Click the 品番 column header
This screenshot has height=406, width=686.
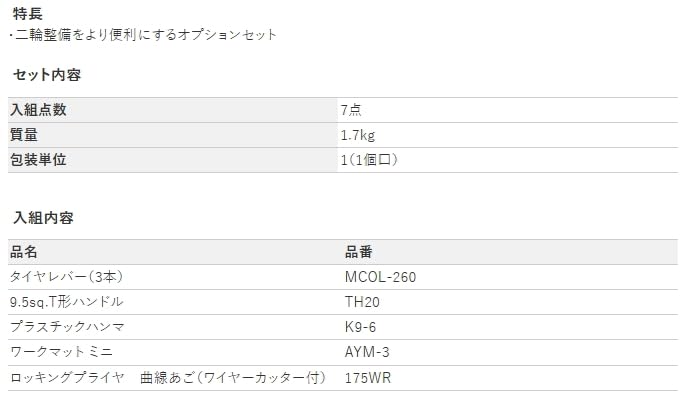(359, 252)
